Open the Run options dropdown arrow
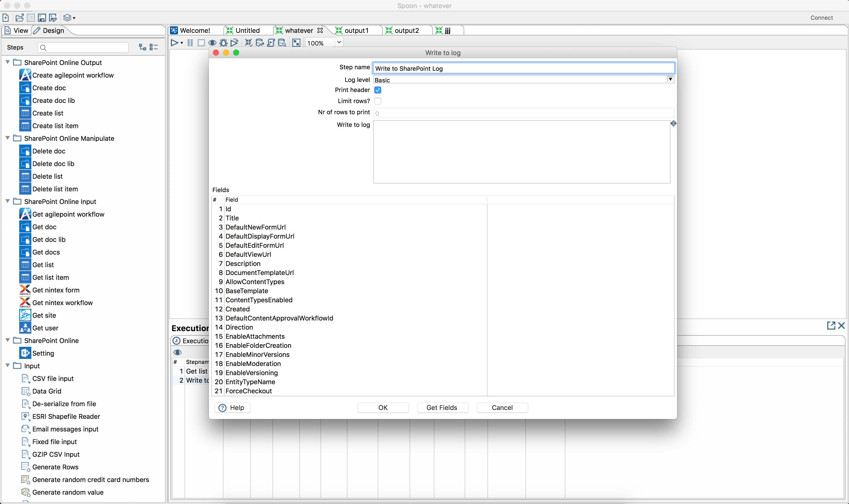849x504 pixels. pos(182,43)
